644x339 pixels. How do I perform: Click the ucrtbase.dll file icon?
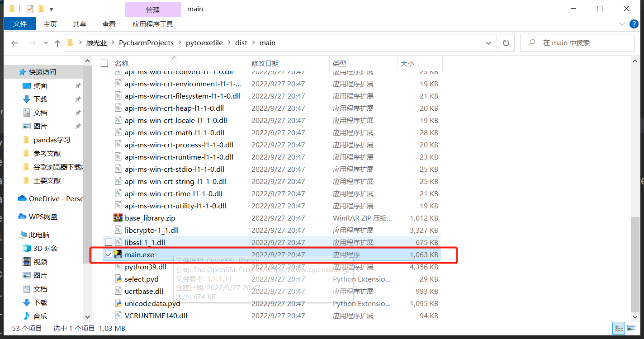(118, 291)
